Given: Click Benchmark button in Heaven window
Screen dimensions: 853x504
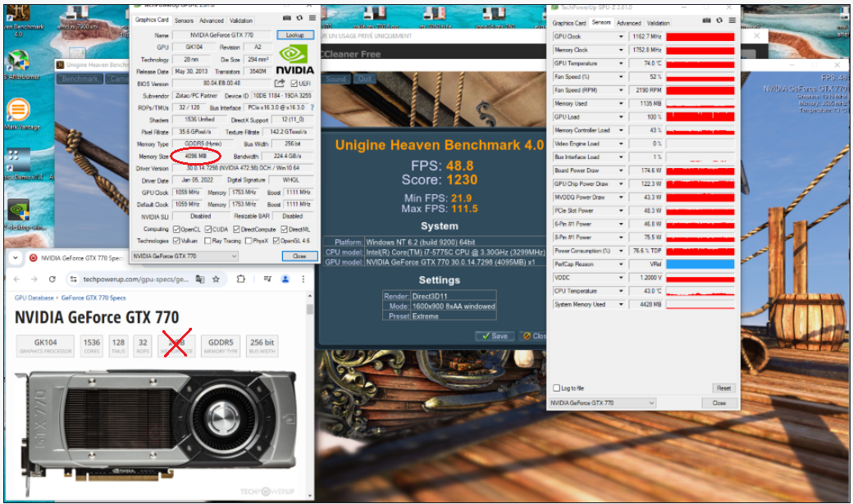Looking at the screenshot, I should (x=80, y=79).
